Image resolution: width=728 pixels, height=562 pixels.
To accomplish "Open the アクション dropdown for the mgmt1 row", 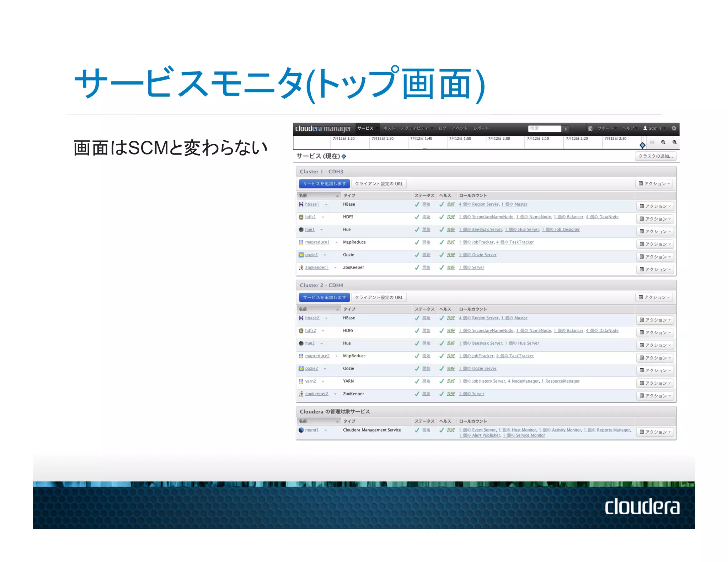I will pos(655,432).
